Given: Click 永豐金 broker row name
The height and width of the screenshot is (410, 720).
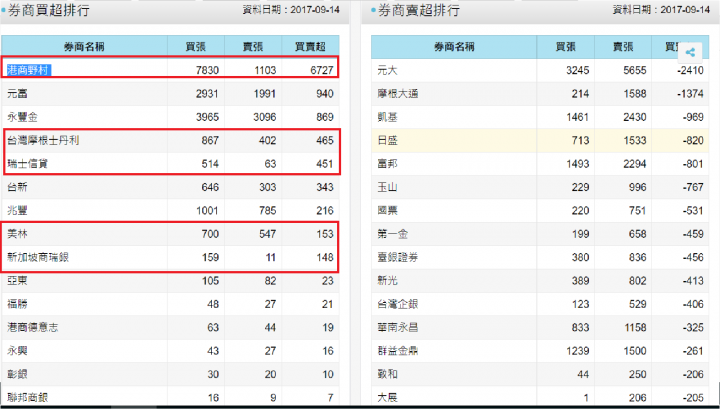Looking at the screenshot, I should (x=22, y=117).
